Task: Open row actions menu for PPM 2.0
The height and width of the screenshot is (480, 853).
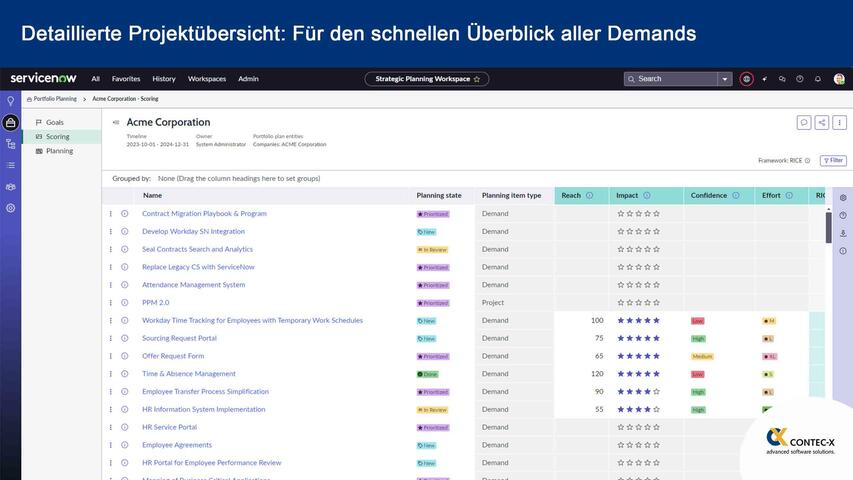Action: 111,303
